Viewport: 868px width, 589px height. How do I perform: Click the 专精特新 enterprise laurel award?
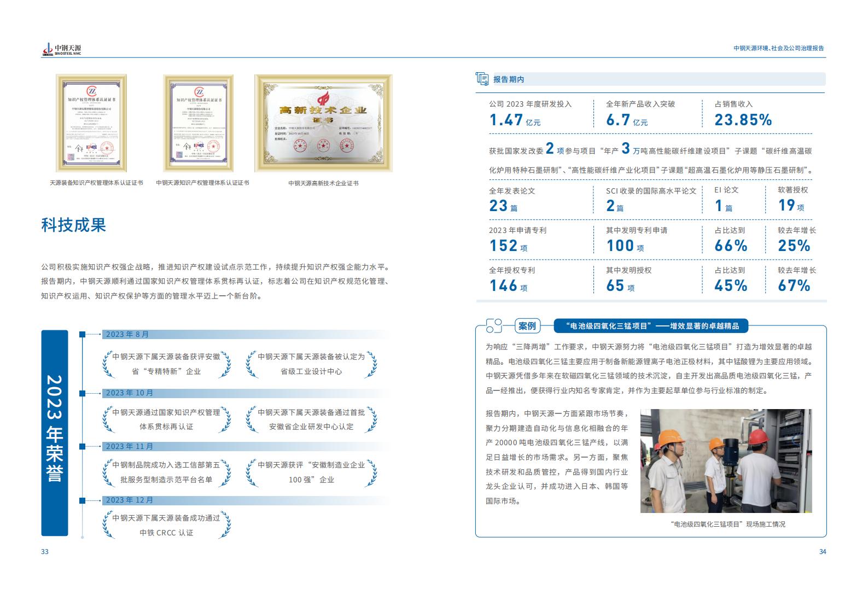coord(166,364)
